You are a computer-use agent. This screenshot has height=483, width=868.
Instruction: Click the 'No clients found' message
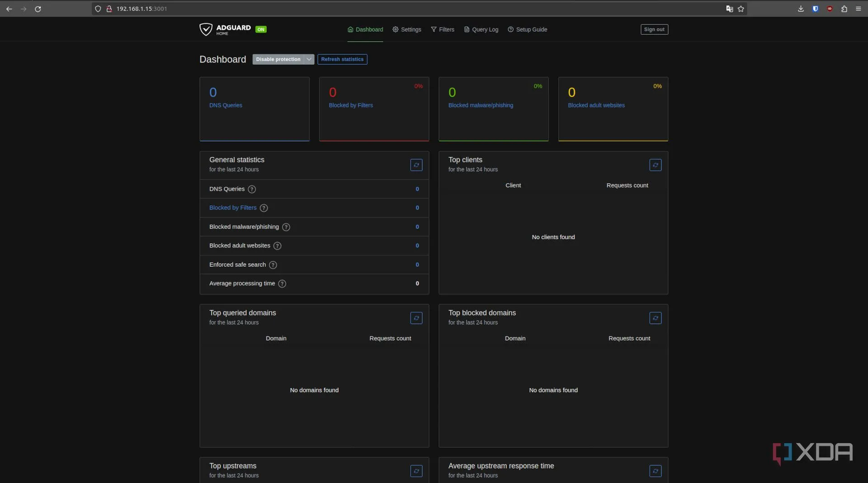point(553,237)
